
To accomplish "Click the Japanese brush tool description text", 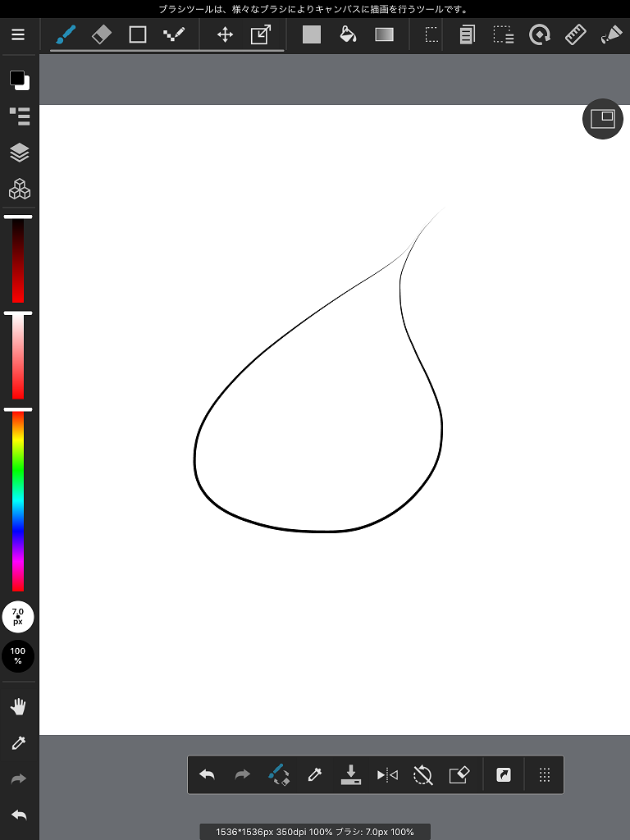I will [314, 9].
